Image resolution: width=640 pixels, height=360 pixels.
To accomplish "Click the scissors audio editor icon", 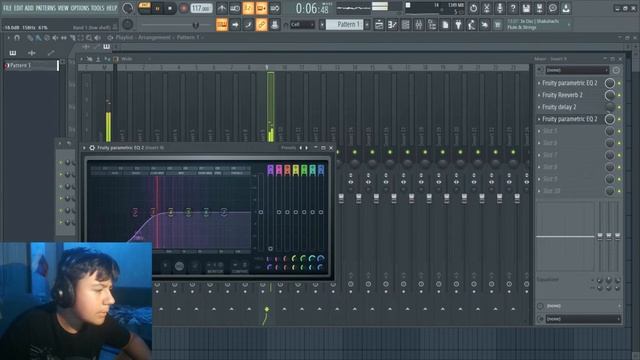I will coord(487,8).
